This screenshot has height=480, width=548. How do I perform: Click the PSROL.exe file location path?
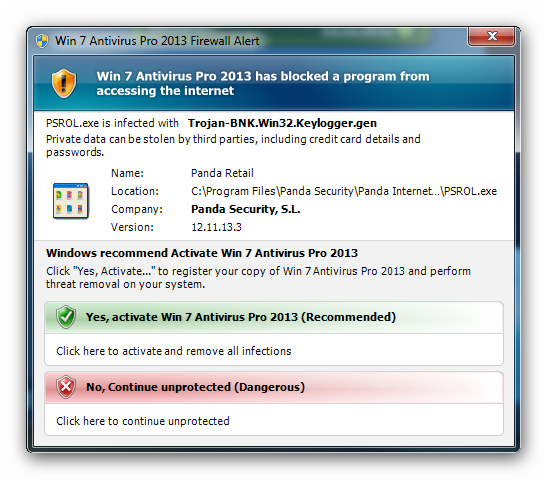[344, 191]
